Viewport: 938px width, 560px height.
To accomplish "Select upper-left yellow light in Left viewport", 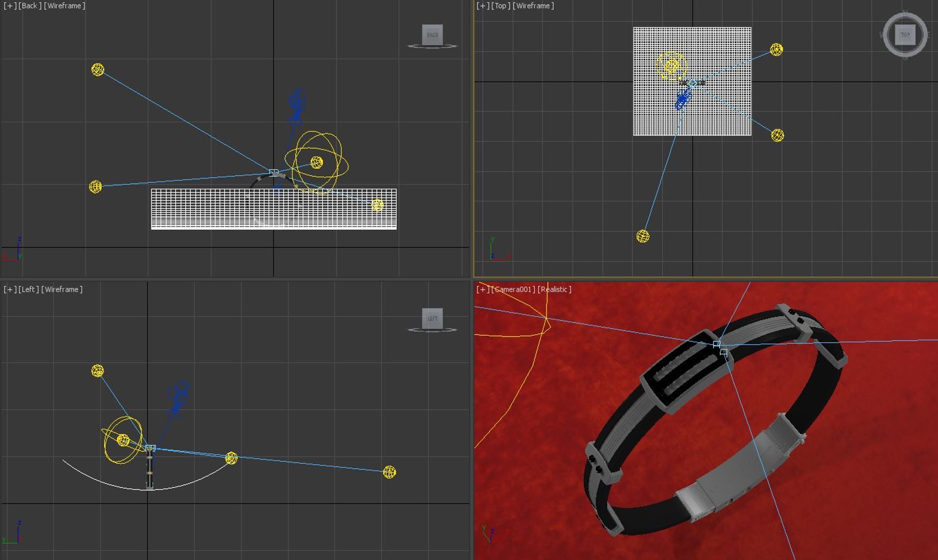I will (x=97, y=371).
